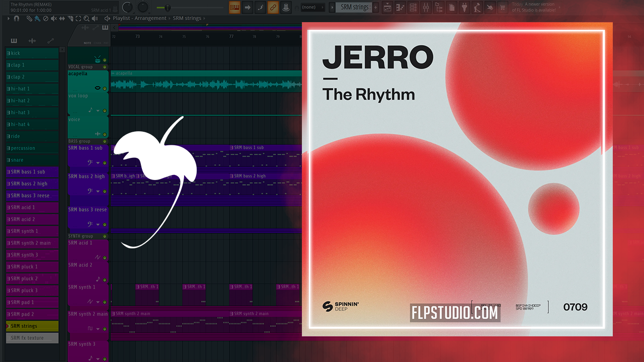This screenshot has width=644, height=362.
Task: Show automation clips icon in picker
Action: click(50, 41)
